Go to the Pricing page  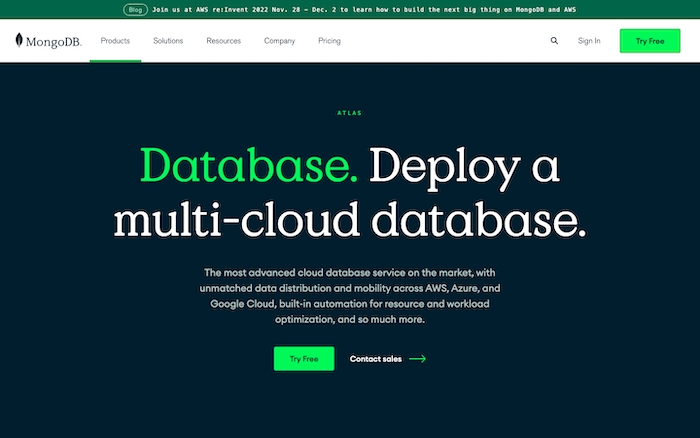329,41
